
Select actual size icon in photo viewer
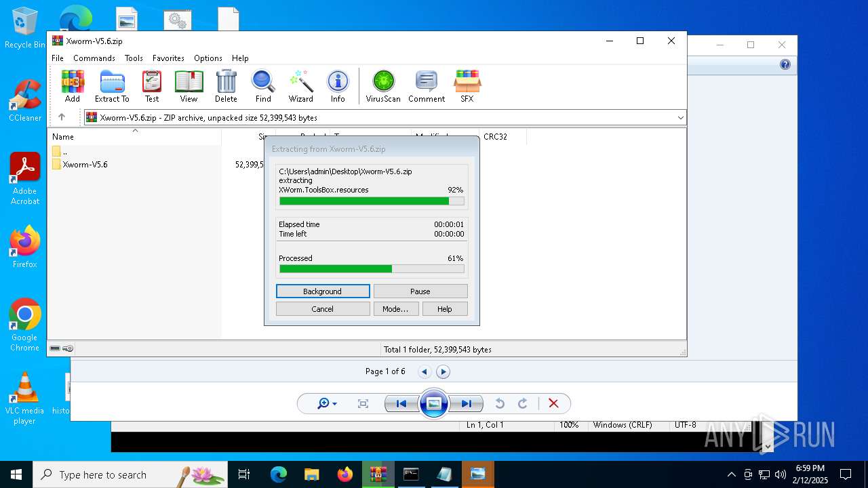point(363,403)
